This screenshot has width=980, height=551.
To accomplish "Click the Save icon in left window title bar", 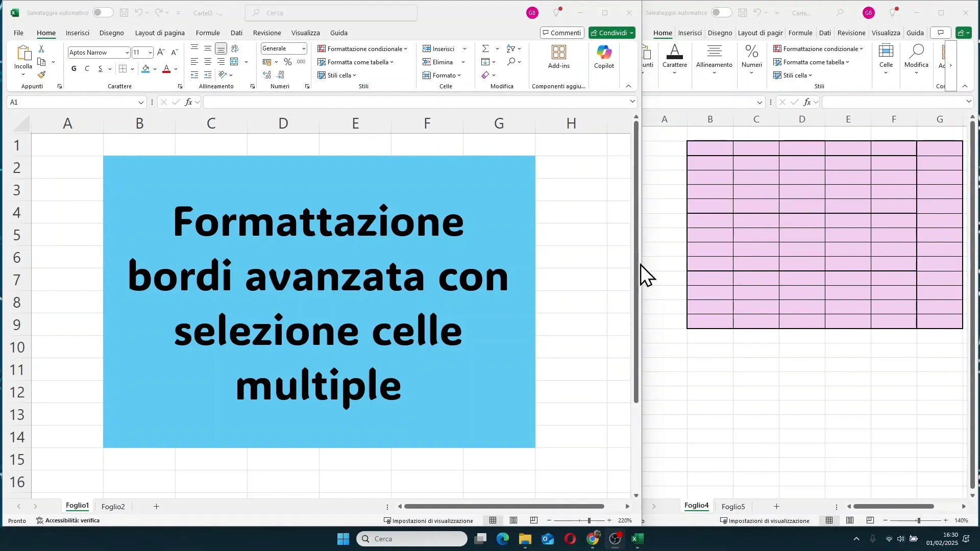I will click(x=124, y=13).
